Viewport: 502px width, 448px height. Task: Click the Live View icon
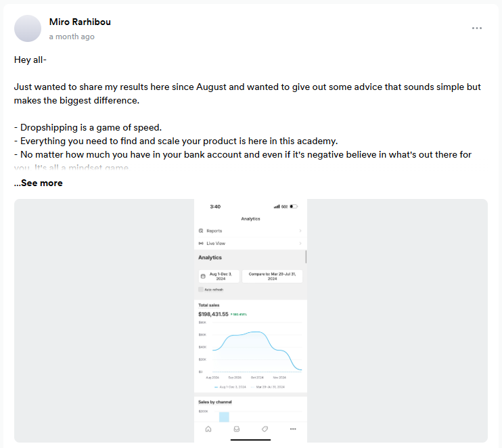201,243
